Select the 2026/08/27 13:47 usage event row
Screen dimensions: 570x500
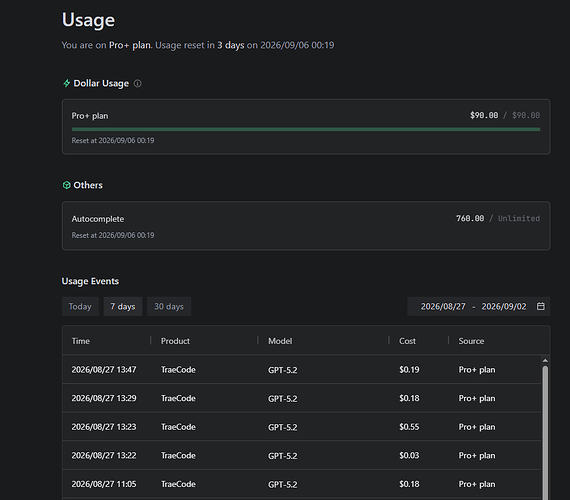[x=302, y=369]
